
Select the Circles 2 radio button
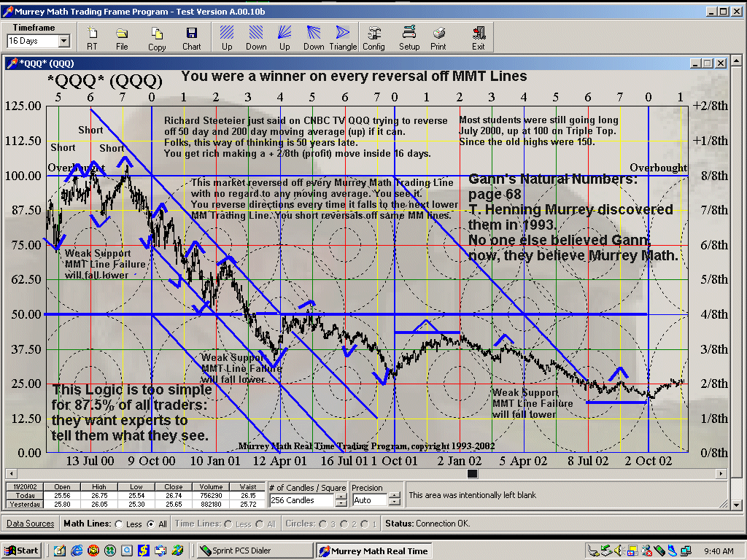click(344, 524)
